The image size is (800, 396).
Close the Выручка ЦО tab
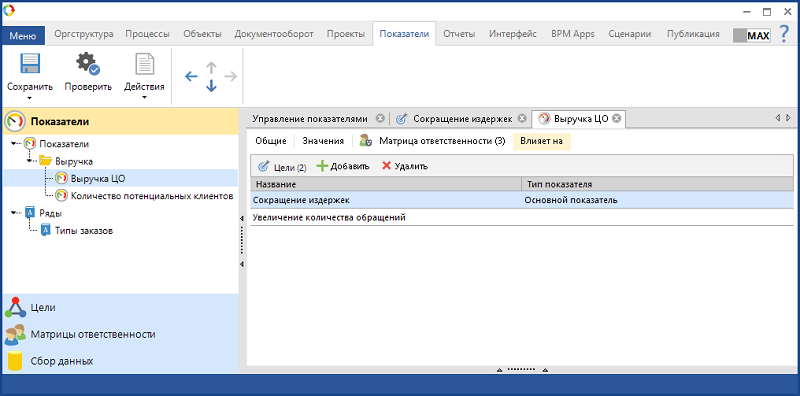[x=616, y=119]
